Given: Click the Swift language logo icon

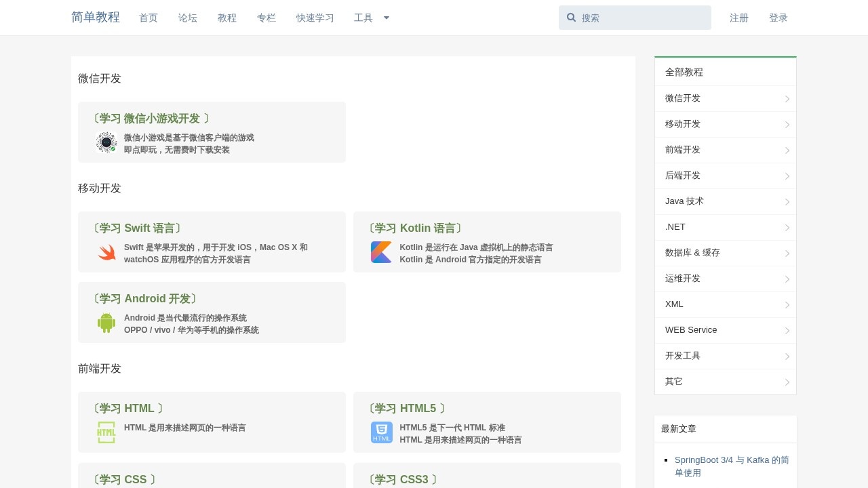Looking at the screenshot, I should [106, 251].
